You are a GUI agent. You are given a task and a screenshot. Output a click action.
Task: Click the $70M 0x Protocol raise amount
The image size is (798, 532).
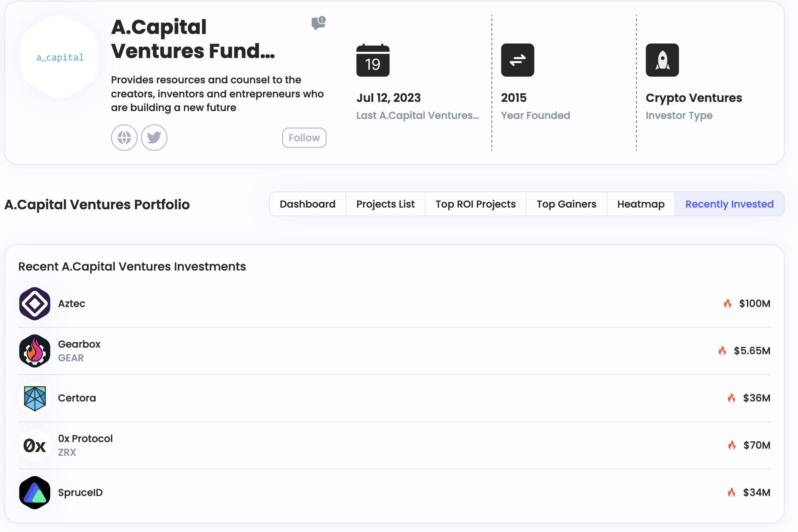point(757,445)
